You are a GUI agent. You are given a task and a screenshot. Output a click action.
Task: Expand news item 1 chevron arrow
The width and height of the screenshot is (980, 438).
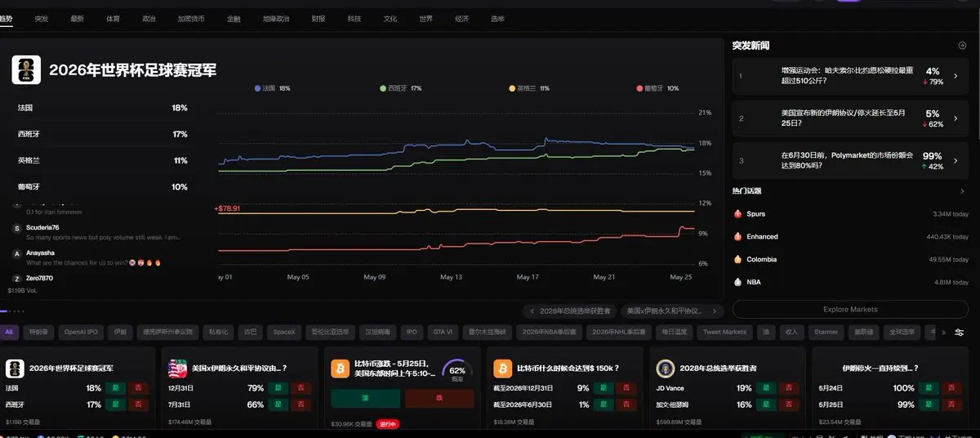click(x=956, y=77)
